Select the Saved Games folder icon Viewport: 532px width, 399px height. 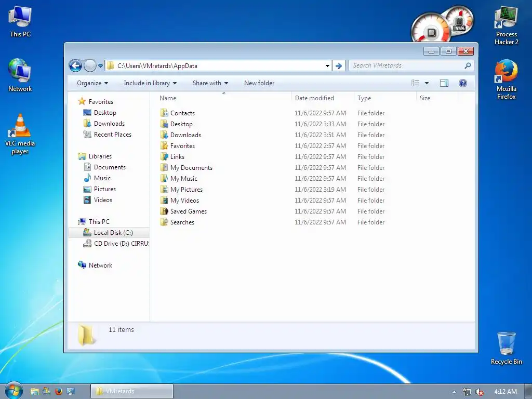coord(164,211)
